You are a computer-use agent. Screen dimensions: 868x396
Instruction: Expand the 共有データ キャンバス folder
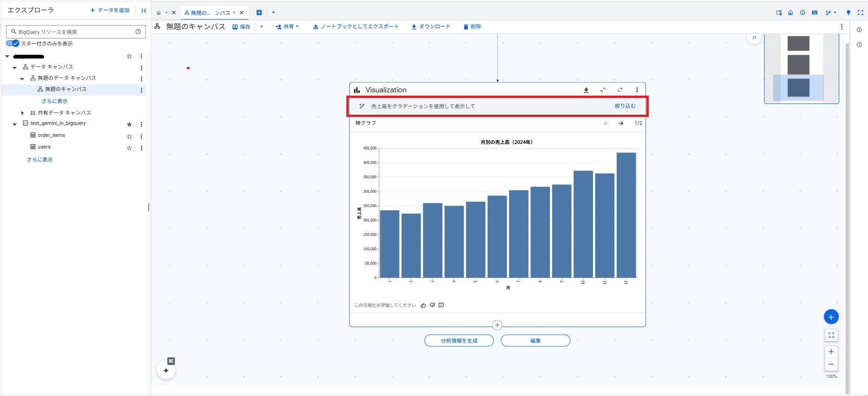click(22, 113)
